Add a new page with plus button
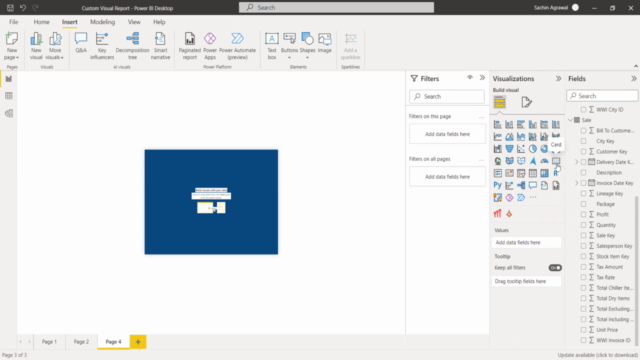640x360 pixels. click(x=138, y=342)
